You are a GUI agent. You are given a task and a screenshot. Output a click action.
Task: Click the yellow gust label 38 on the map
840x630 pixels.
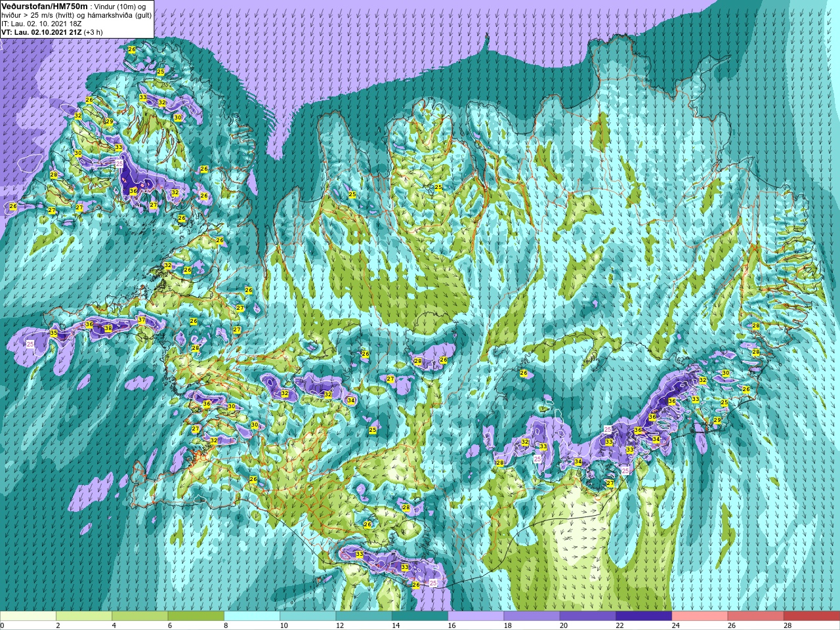pos(108,327)
